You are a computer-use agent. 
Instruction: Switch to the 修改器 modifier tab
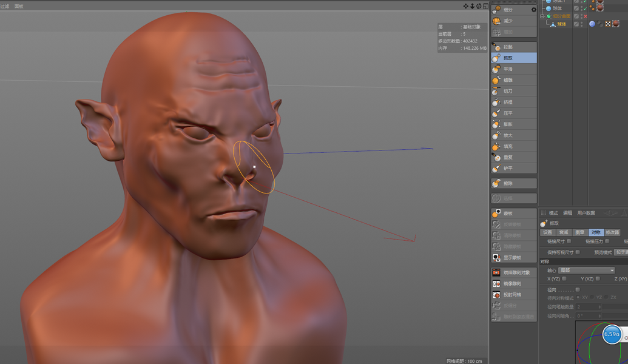click(612, 232)
